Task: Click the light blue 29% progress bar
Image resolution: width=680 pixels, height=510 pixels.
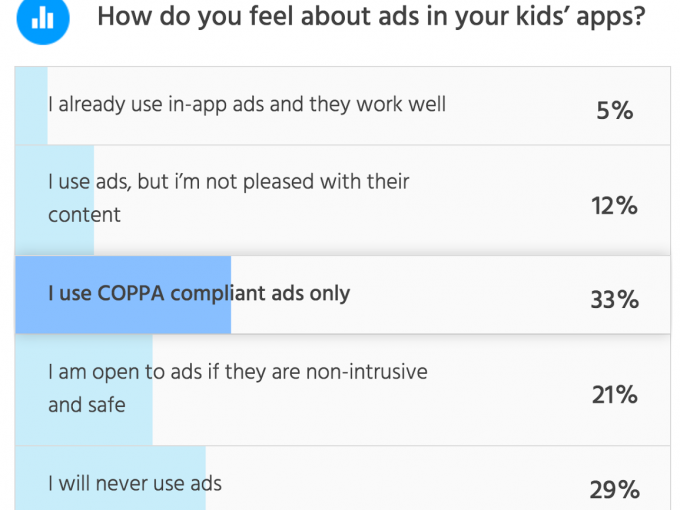Action: 110,478
